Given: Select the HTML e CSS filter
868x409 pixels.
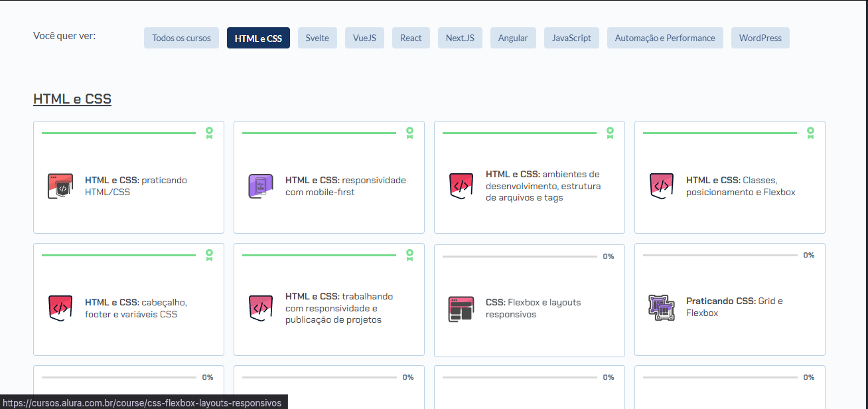Looking at the screenshot, I should point(258,38).
